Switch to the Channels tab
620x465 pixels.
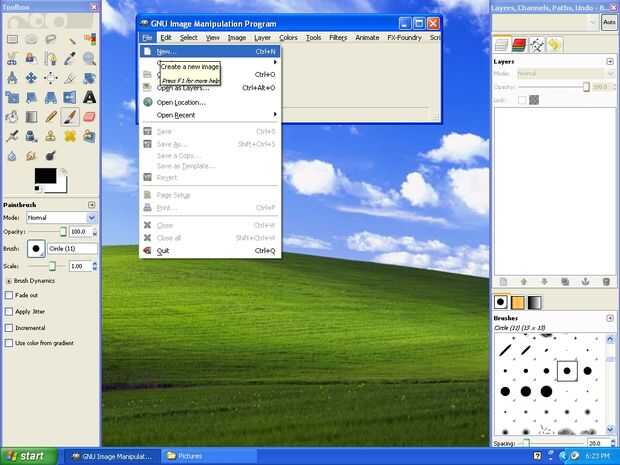[519, 44]
